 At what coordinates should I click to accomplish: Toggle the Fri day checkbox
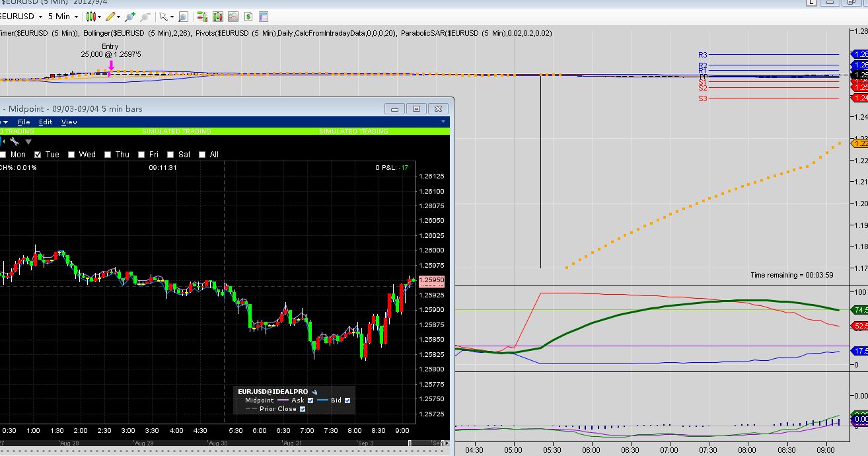[141, 155]
